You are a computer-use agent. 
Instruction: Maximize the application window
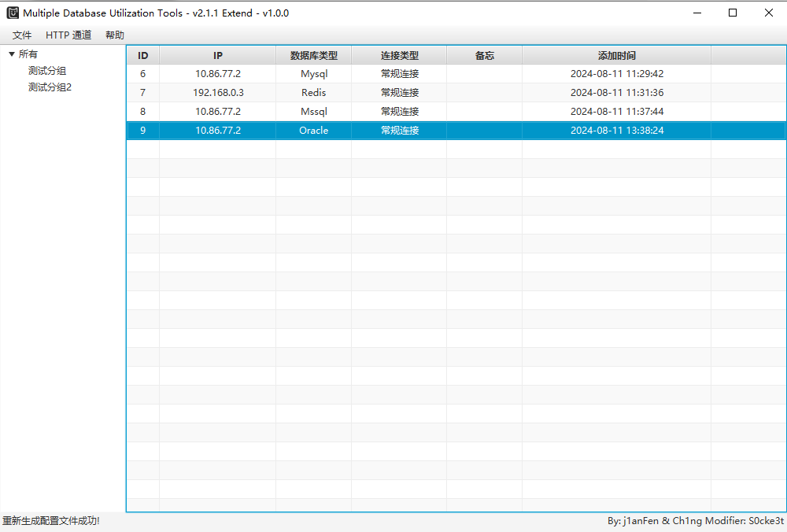point(733,13)
